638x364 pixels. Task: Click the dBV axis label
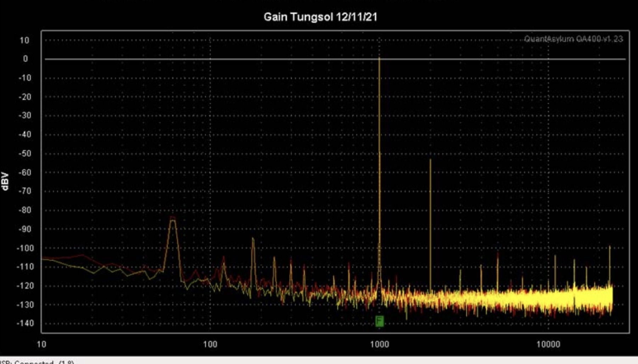point(5,181)
